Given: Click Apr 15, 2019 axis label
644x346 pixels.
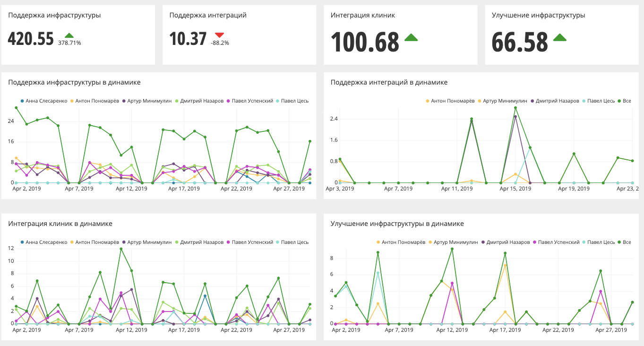Looking at the screenshot, I should (x=515, y=189).
